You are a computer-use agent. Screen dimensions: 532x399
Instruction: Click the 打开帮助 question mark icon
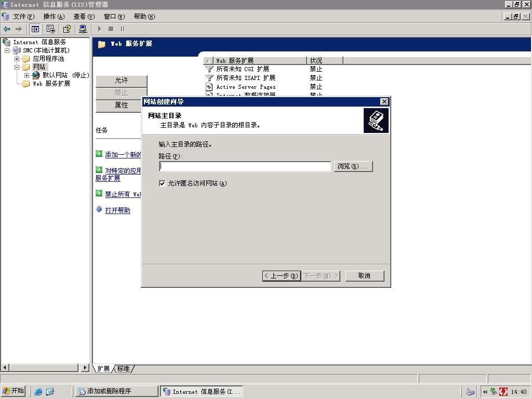coord(99,209)
